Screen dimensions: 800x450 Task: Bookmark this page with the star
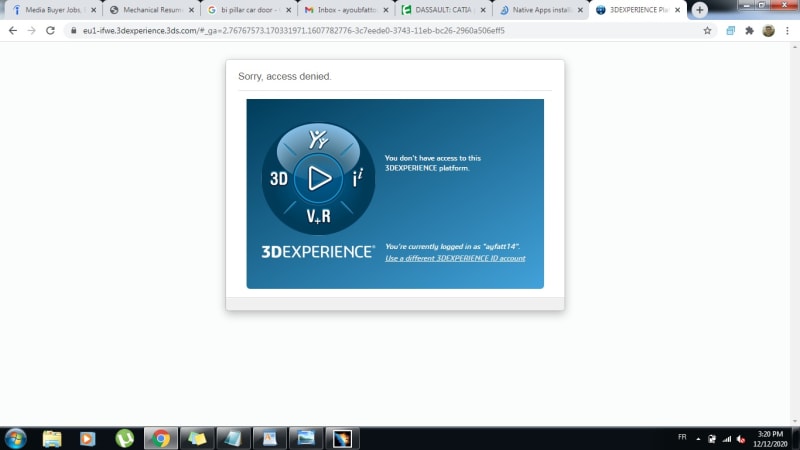[x=707, y=31]
